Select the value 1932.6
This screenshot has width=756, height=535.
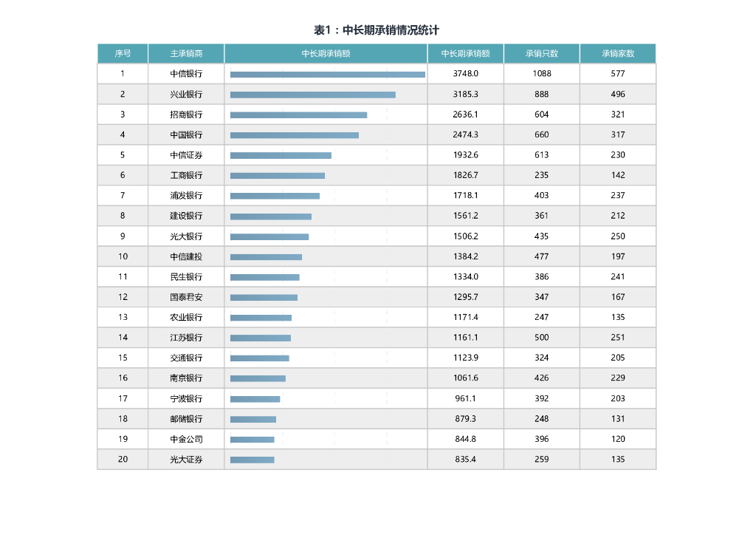coord(465,155)
